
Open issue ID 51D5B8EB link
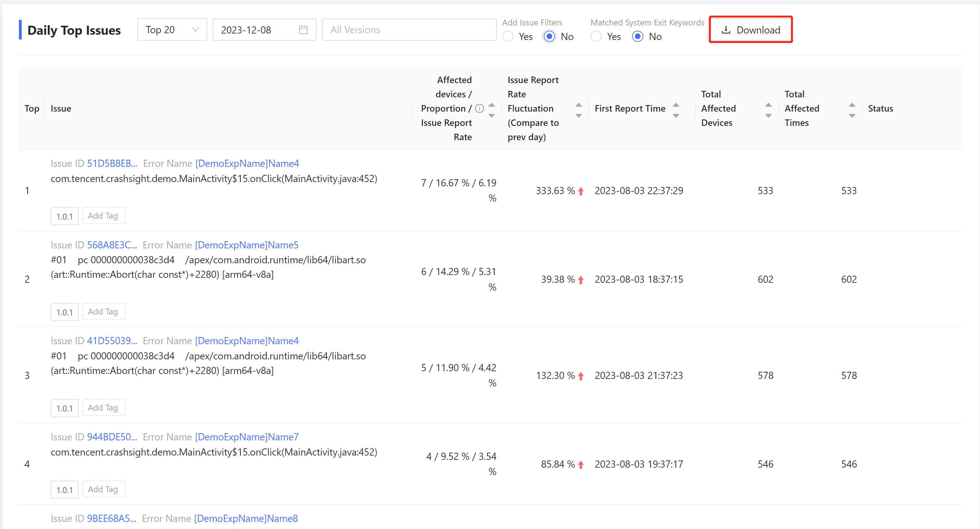click(112, 163)
